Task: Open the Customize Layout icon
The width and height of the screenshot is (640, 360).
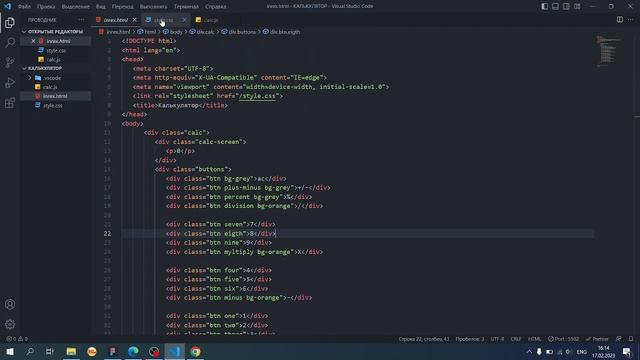Action: 577,6
